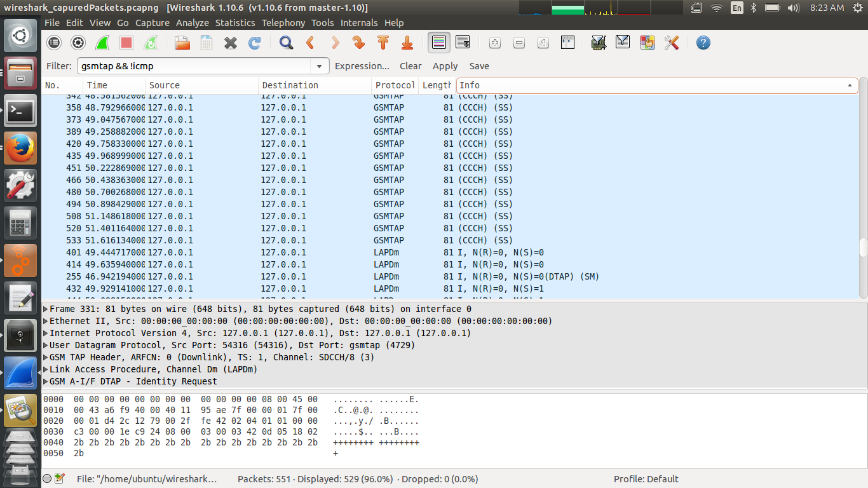Select packet number 533 in the list
The width and height of the screenshot is (868, 488).
click(x=451, y=240)
